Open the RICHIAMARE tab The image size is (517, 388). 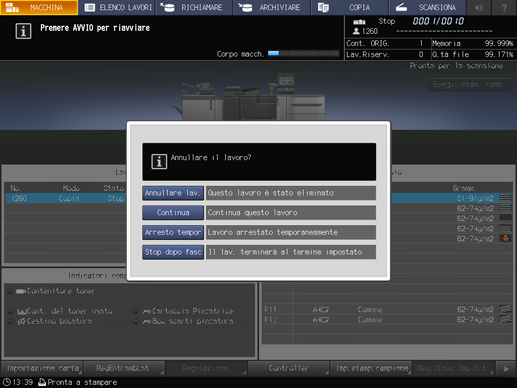[x=194, y=7]
